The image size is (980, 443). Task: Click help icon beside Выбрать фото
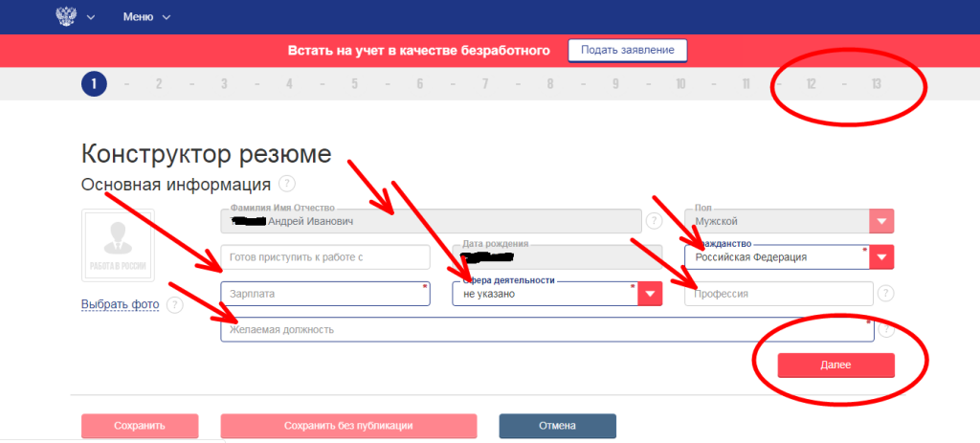[x=175, y=305]
